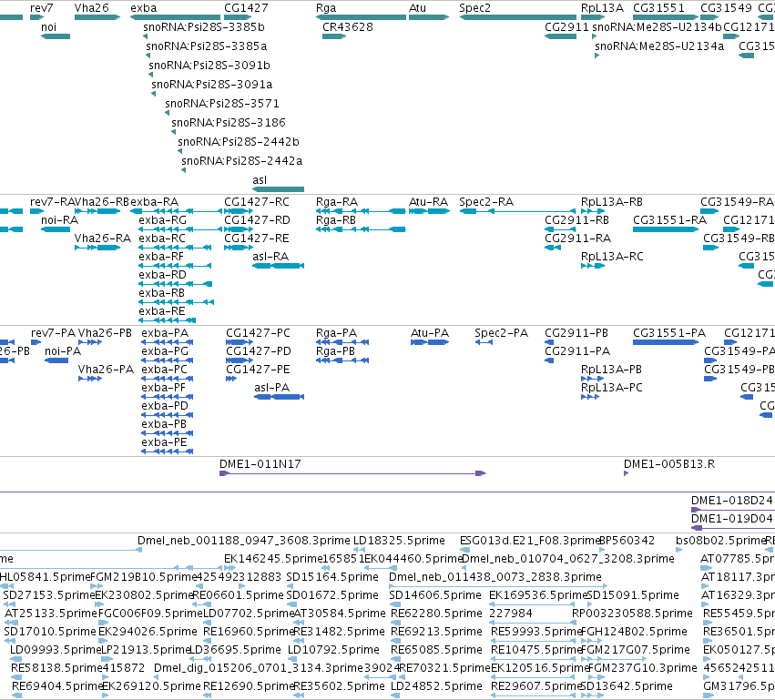Select the Atu gene label
Viewport: 775px width, 700px height.
tap(417, 8)
